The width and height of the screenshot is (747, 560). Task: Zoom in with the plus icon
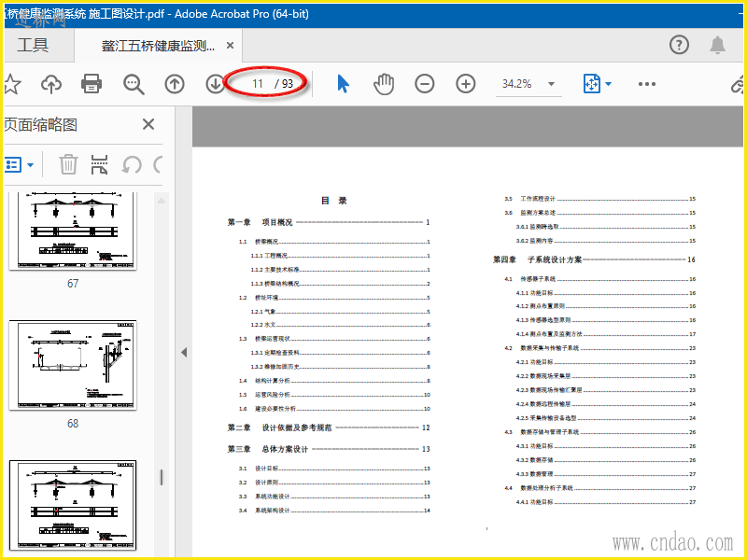tap(465, 84)
